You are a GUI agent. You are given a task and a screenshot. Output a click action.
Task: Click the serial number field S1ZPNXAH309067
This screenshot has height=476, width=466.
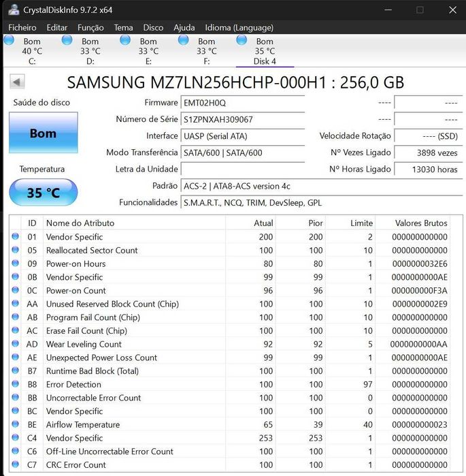(x=243, y=119)
